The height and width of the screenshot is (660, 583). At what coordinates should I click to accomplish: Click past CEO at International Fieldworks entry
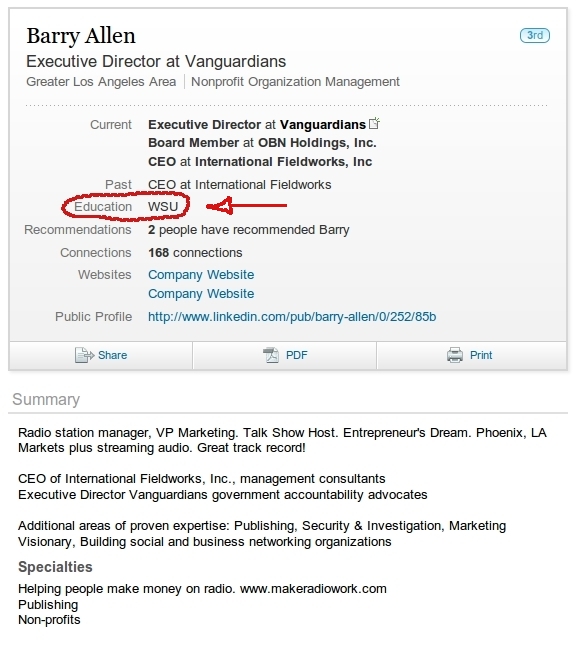click(x=240, y=185)
